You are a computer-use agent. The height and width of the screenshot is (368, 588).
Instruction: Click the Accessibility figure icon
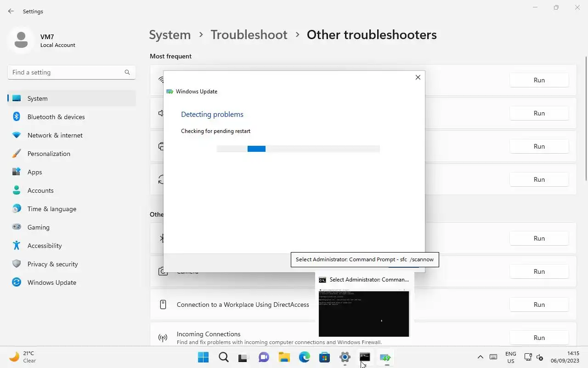click(x=17, y=246)
